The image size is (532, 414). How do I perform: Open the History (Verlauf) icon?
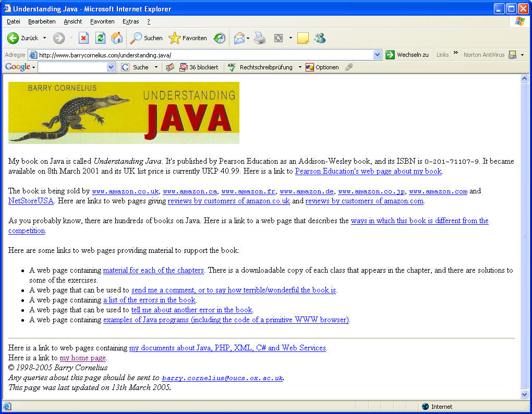tap(220, 38)
